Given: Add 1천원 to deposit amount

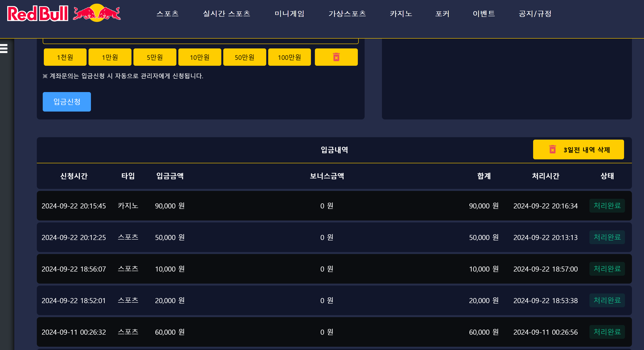Looking at the screenshot, I should point(65,57).
